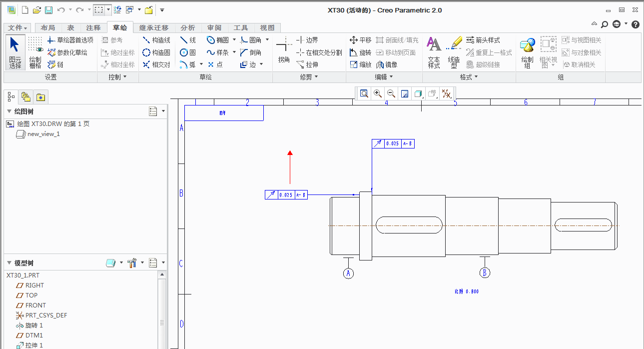This screenshot has width=644, height=349.
Task: Switch to the 注释 annotate tab
Action: (x=93, y=28)
